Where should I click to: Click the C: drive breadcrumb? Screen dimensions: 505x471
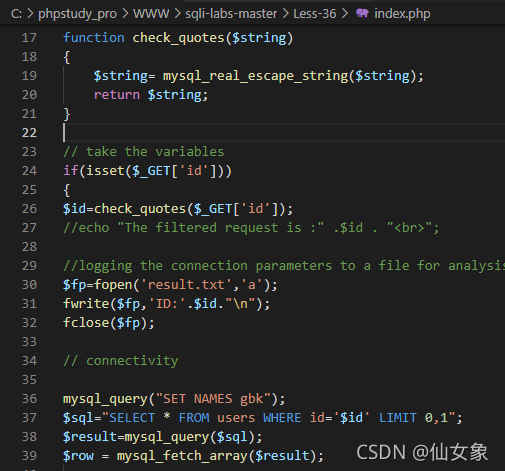(x=16, y=14)
